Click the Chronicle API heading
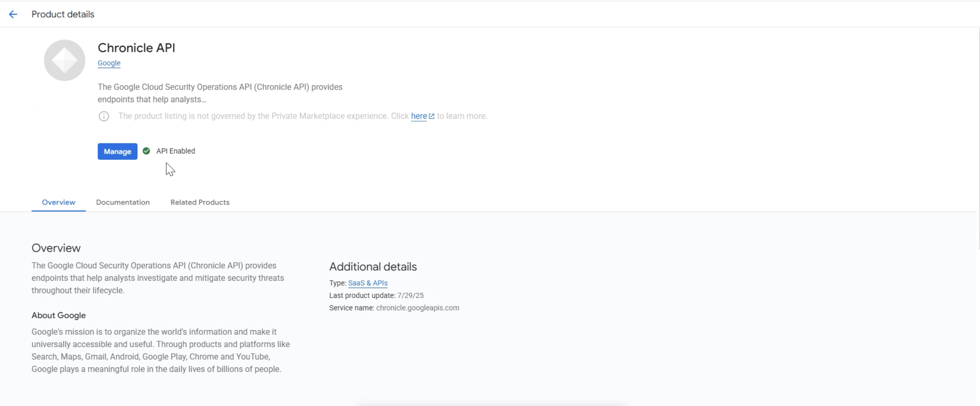Image resolution: width=980 pixels, height=406 pixels. click(136, 48)
